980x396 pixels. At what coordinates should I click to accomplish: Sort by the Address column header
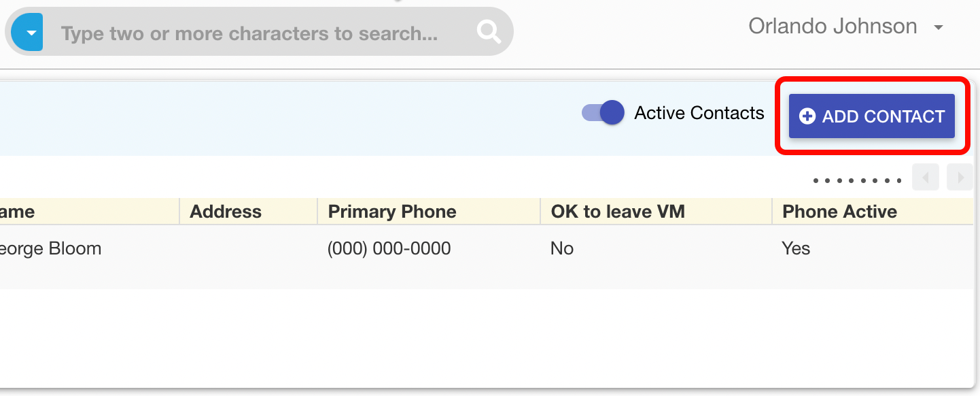pyautogui.click(x=226, y=212)
